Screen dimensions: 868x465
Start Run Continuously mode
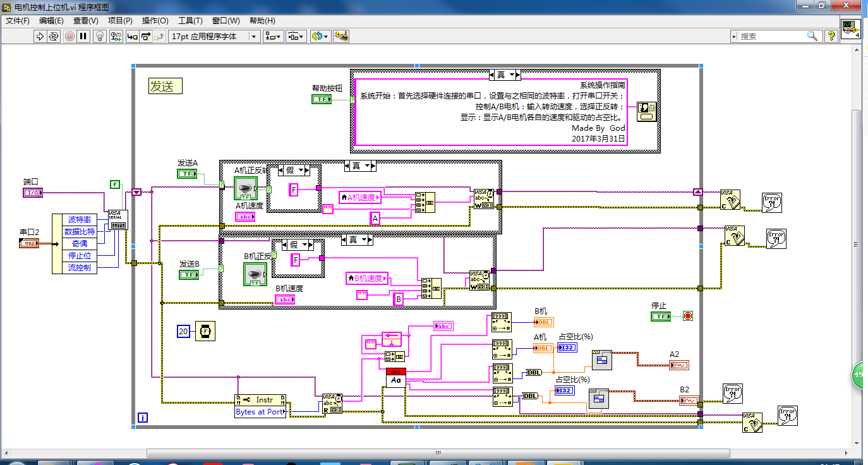(x=54, y=36)
